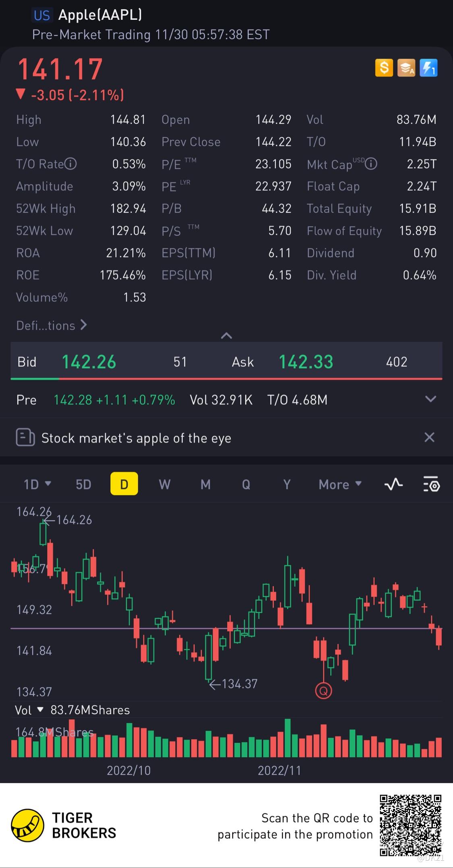Tap the ask price 142.33
Screen dimensions: 453x868
[306, 362]
